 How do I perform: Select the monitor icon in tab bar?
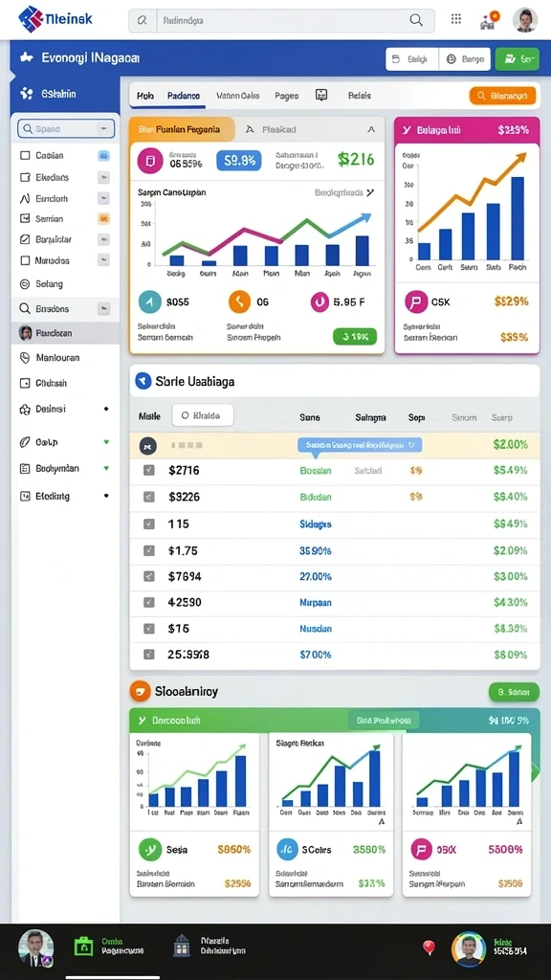(321, 95)
